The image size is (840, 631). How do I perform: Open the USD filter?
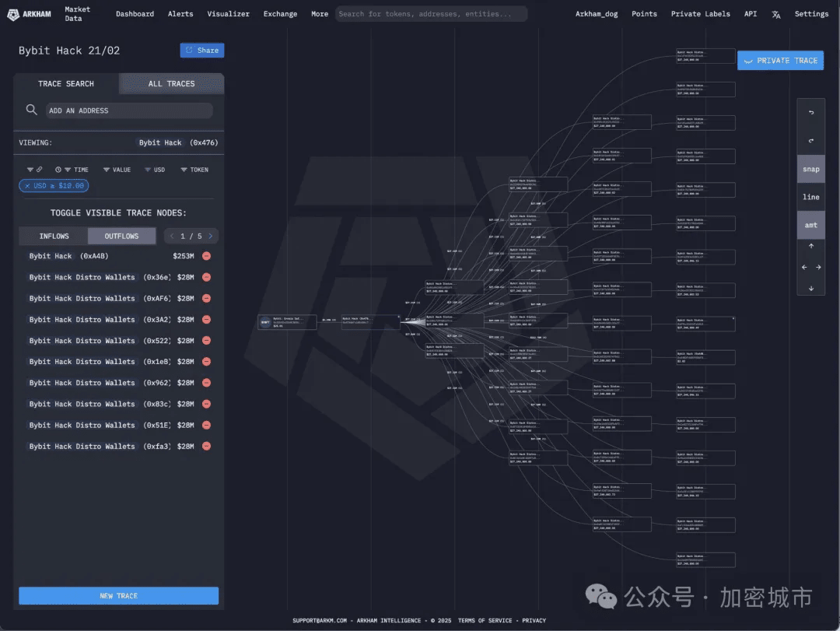(155, 170)
